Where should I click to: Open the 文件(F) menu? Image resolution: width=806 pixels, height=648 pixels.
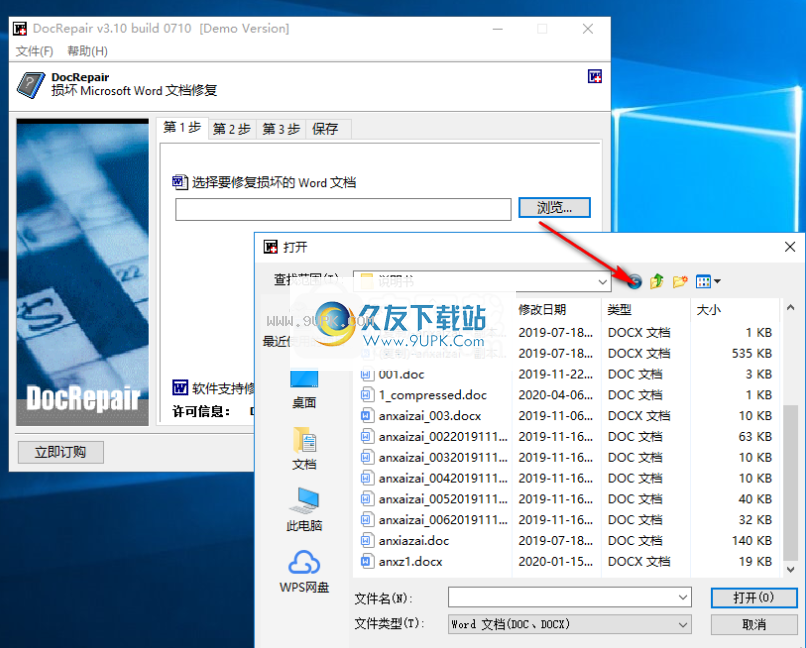click(34, 51)
